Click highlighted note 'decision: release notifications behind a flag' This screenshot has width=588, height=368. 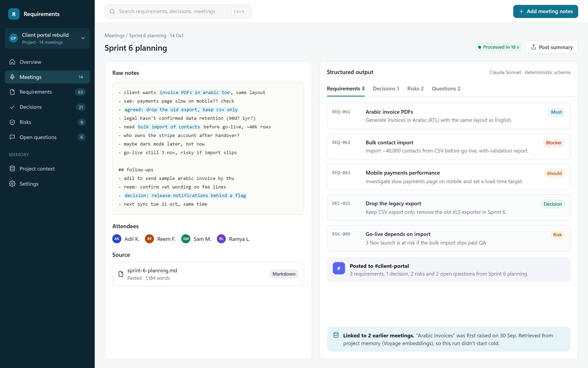[185, 195]
